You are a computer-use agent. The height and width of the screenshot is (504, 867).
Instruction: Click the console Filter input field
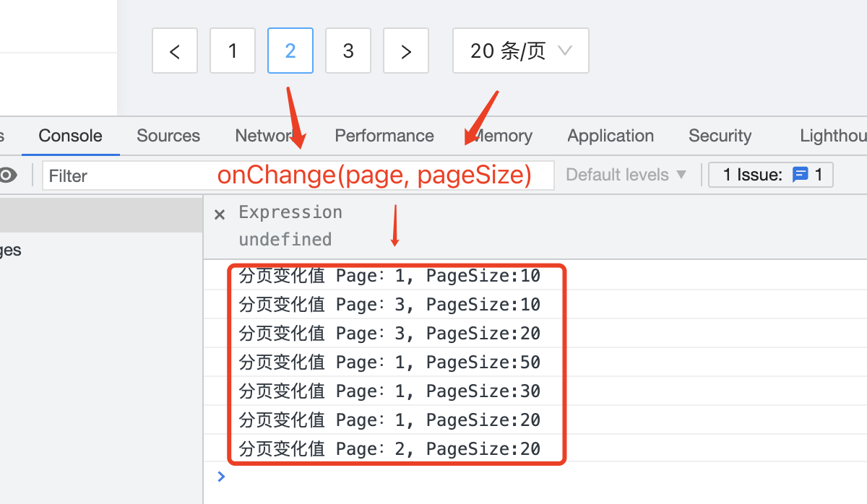point(298,175)
